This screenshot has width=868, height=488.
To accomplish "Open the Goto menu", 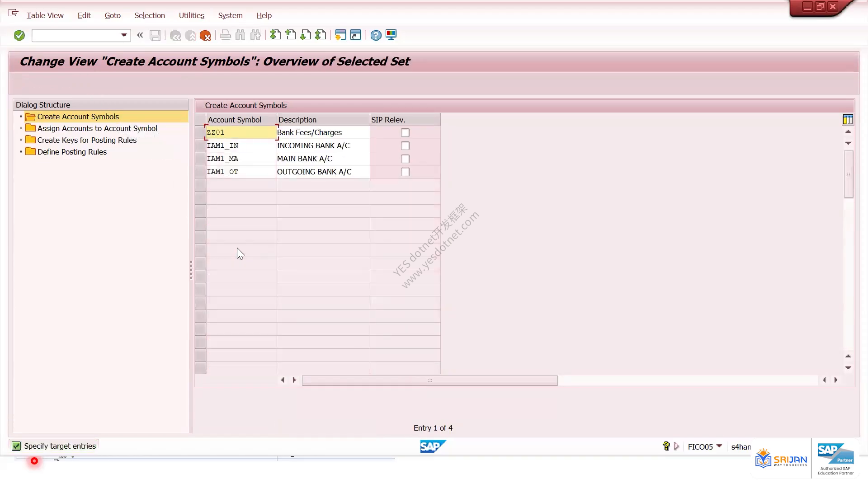I will click(x=113, y=15).
